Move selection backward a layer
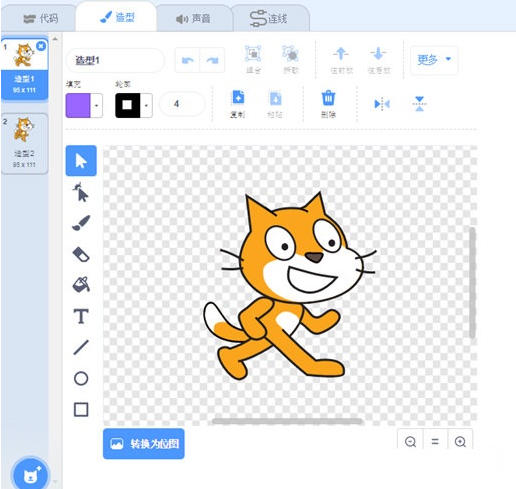Image resolution: width=516 pixels, height=489 pixels. [x=379, y=60]
